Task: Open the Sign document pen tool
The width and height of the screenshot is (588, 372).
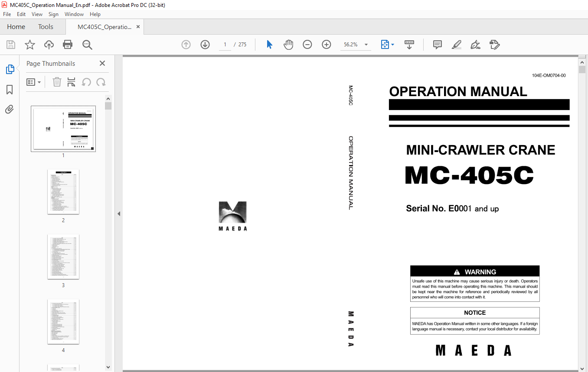Action: coord(475,45)
